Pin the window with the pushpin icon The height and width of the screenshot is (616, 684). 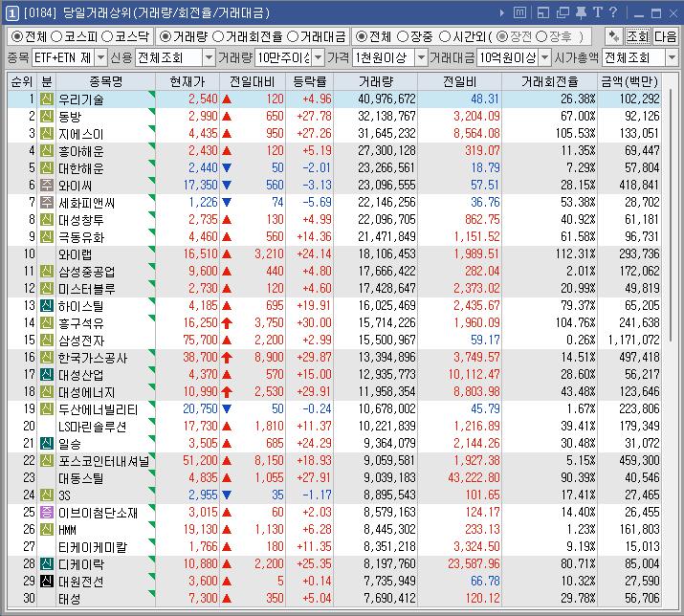click(581, 13)
